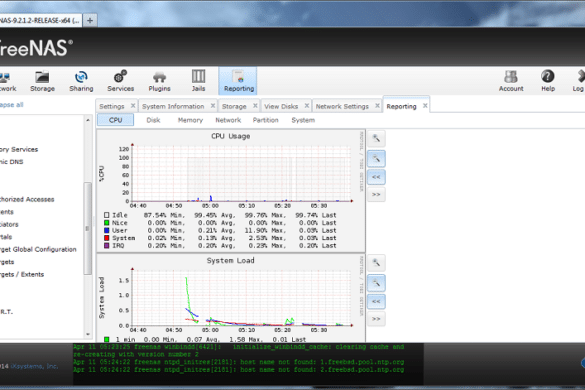The height and width of the screenshot is (390, 585).
Task: Close the View Disks tab
Action: tap(307, 106)
